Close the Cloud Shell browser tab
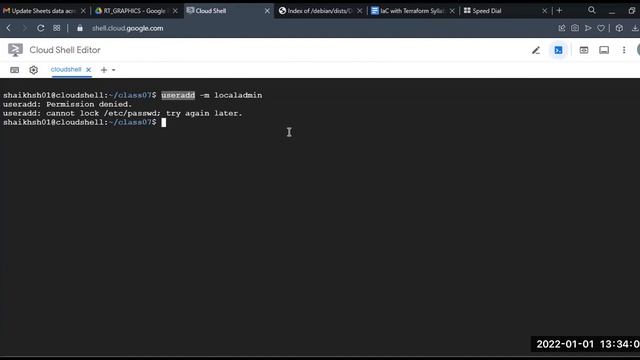Screen dimensions: 640x360 pos(267,11)
